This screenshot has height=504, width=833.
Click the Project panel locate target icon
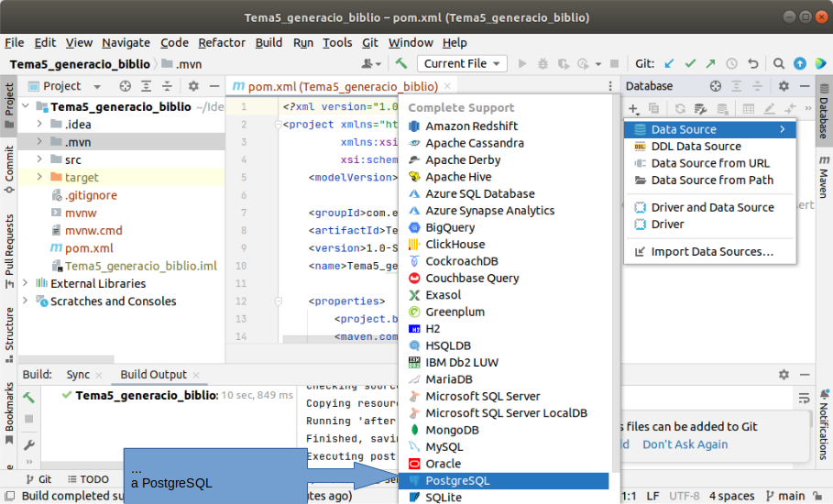pos(125,86)
